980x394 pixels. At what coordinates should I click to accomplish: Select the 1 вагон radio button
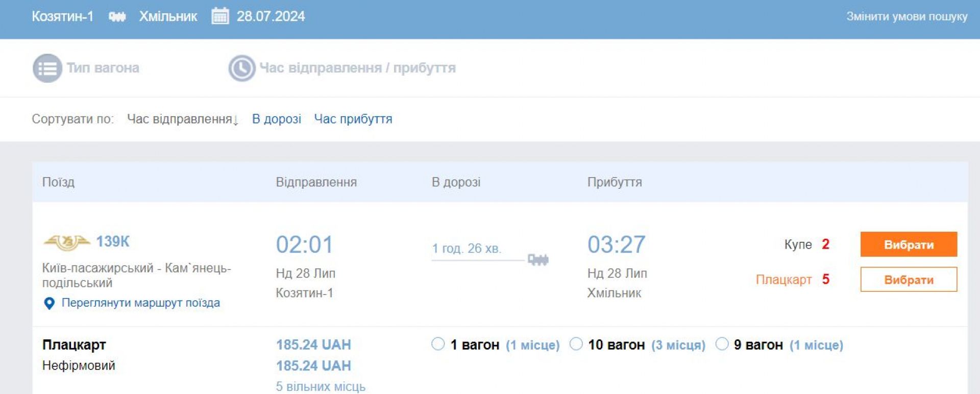coord(438,344)
